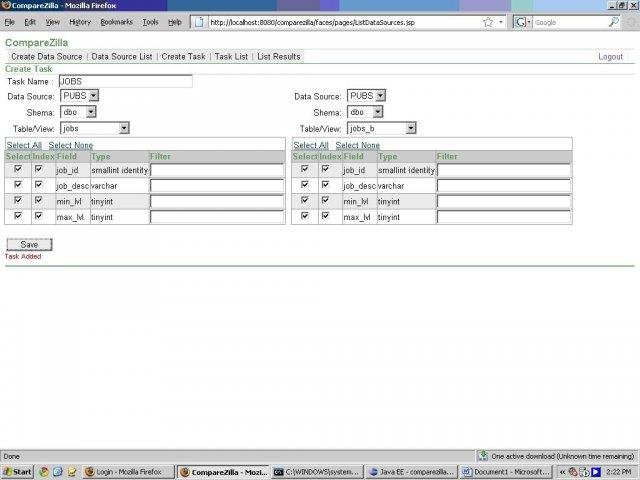The width and height of the screenshot is (640, 480).
Task: Open the Bookmarks menu
Action: click(117, 22)
